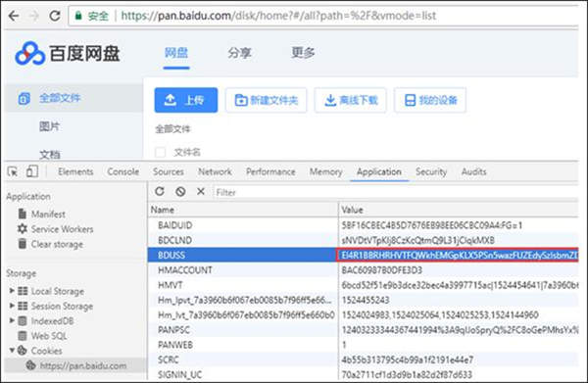Select the HMACCOUNT cookie row

[x=363, y=269]
